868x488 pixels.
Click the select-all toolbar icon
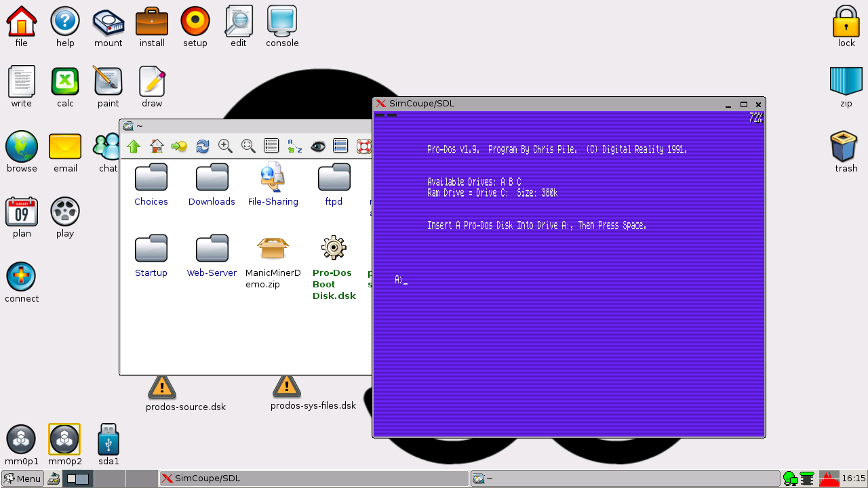coord(340,146)
